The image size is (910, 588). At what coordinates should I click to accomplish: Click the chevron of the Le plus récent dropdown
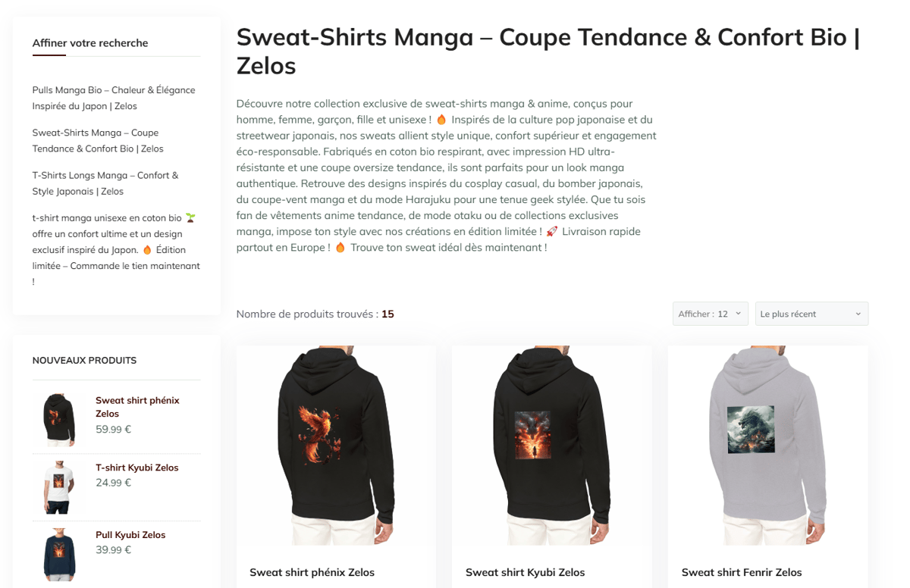(x=858, y=314)
